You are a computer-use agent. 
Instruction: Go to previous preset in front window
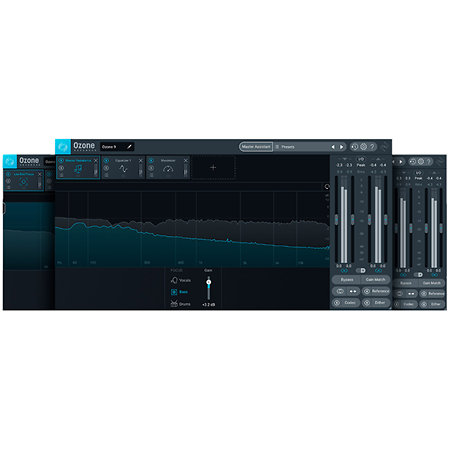tap(333, 147)
